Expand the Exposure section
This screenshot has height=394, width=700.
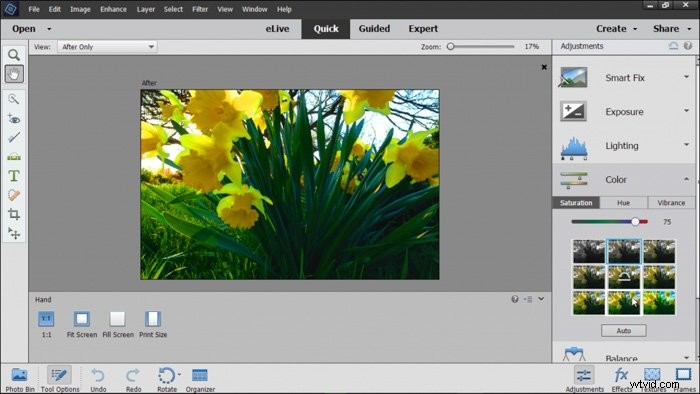(686, 111)
